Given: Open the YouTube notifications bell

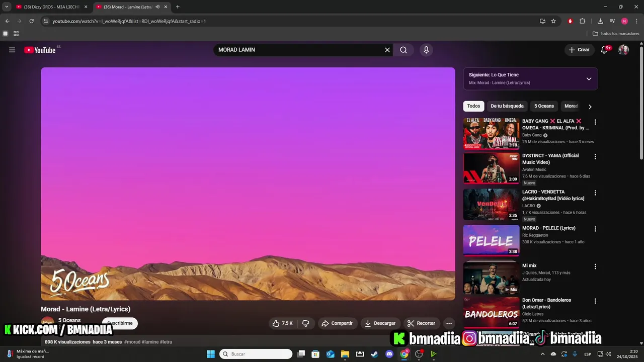Looking at the screenshot, I should click(604, 50).
